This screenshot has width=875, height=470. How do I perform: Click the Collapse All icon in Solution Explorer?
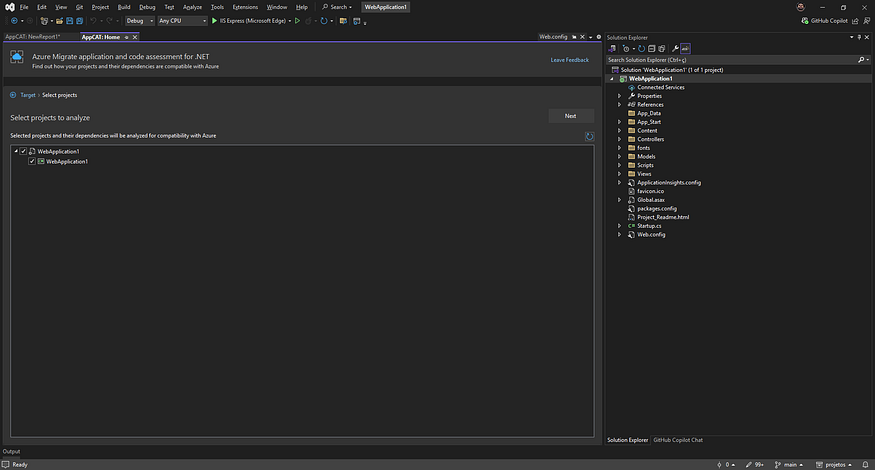coord(650,48)
